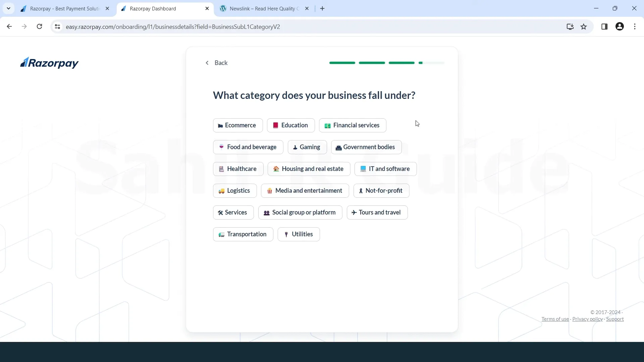Reload the current page
Image resolution: width=644 pixels, height=362 pixels.
tap(39, 26)
